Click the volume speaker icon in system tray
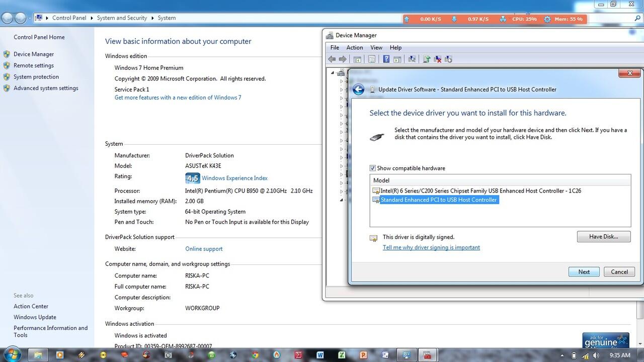Screen dimensions: 644x362 (596, 355)
